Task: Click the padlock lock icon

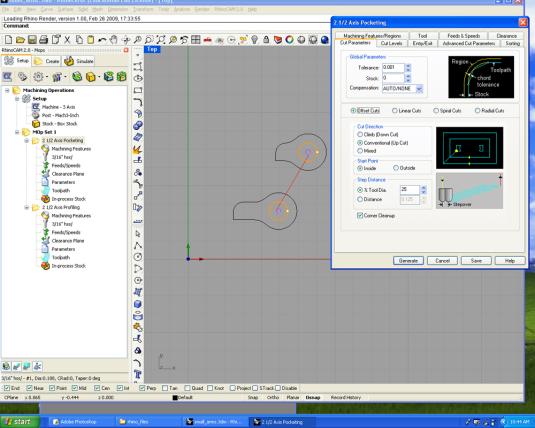Action: (x=266, y=40)
